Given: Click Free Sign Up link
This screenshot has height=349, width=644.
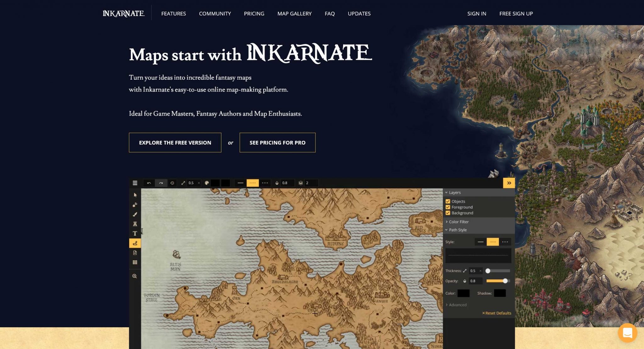Looking at the screenshot, I should pos(516,14).
